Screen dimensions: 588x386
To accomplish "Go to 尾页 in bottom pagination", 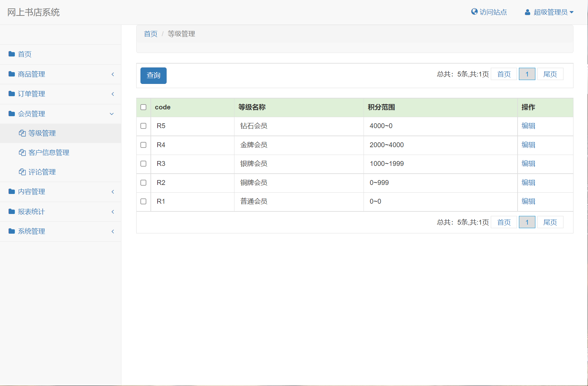I will (550, 222).
